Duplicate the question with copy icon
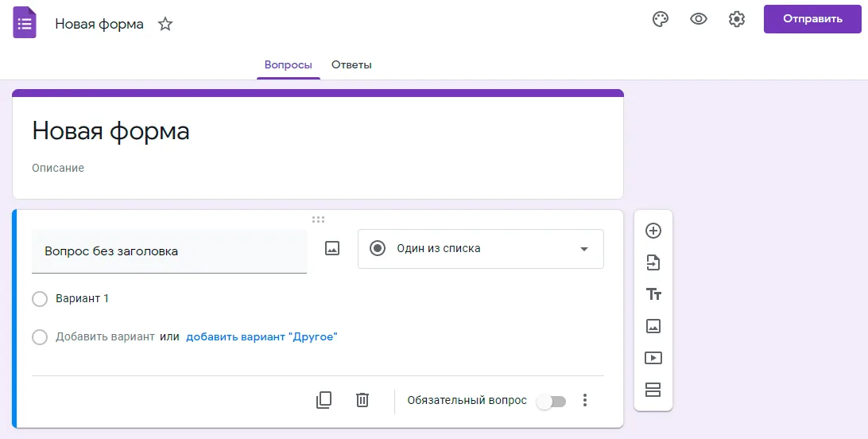This screenshot has width=868, height=439. pos(324,400)
